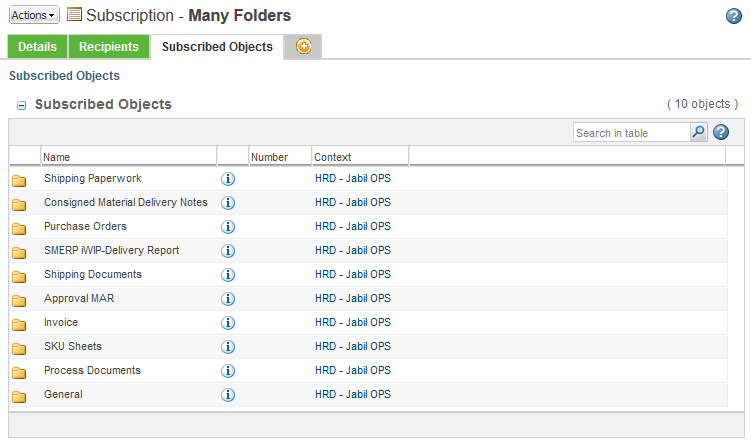
Task: Open HRD - Jabil OPS link for Invoice
Action: [x=353, y=322]
